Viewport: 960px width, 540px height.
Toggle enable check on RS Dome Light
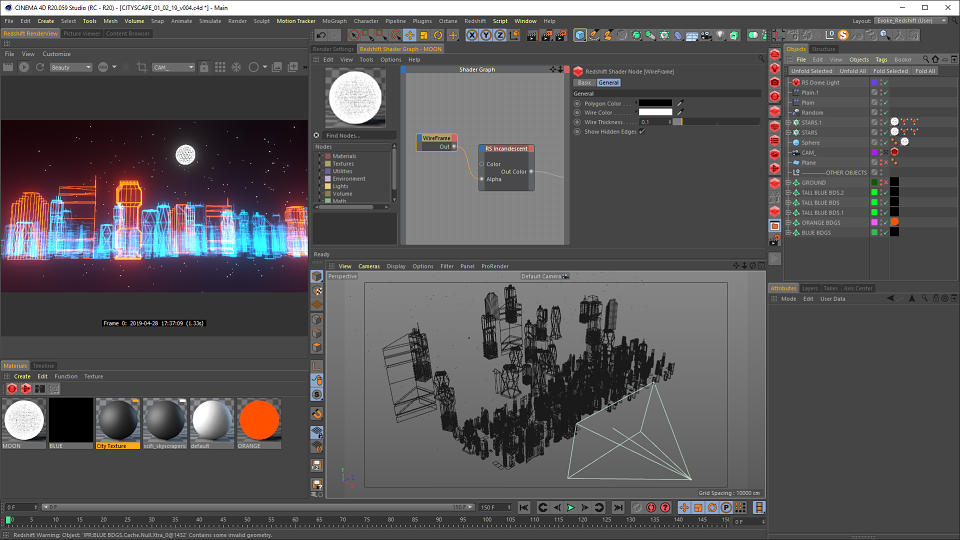(885, 82)
